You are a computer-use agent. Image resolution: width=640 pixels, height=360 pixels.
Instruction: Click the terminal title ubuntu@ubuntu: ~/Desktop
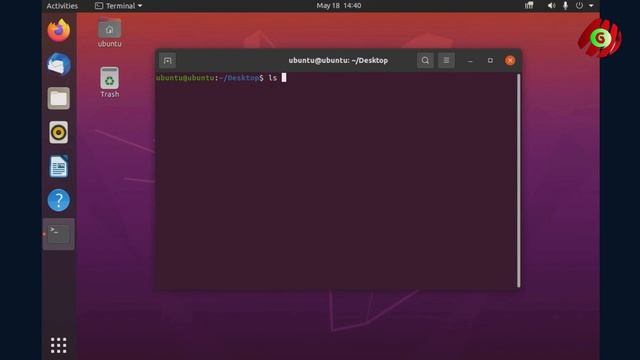[338, 60]
